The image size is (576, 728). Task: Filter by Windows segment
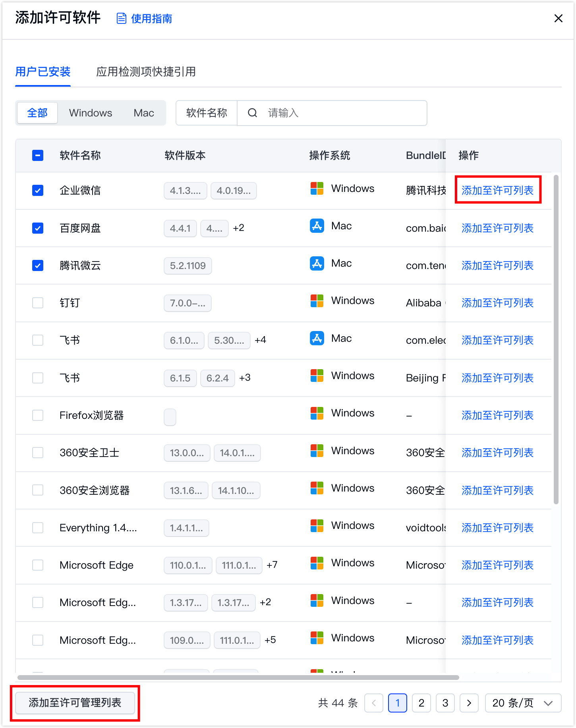[x=91, y=113]
